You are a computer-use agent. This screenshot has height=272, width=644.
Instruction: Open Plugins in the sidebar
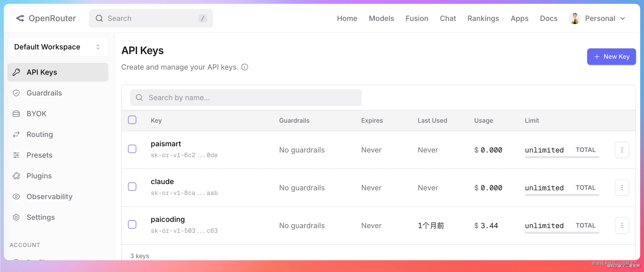point(58,176)
